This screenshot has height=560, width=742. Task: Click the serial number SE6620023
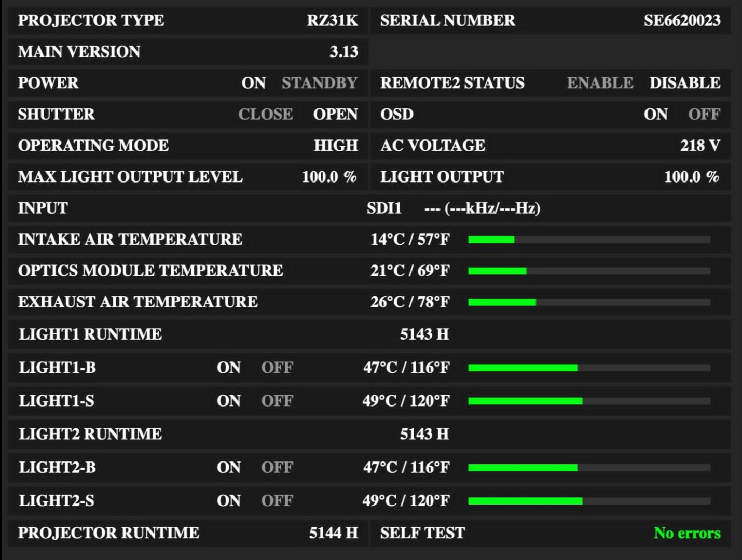(682, 20)
